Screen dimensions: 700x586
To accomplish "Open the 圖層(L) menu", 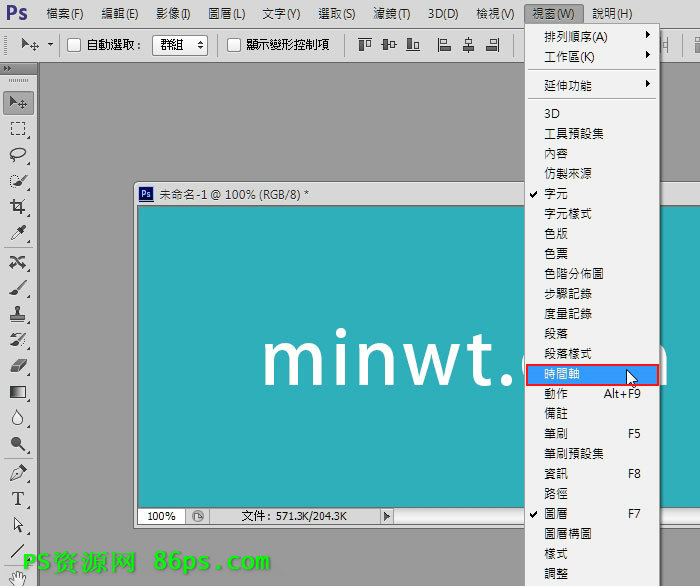I will (227, 14).
